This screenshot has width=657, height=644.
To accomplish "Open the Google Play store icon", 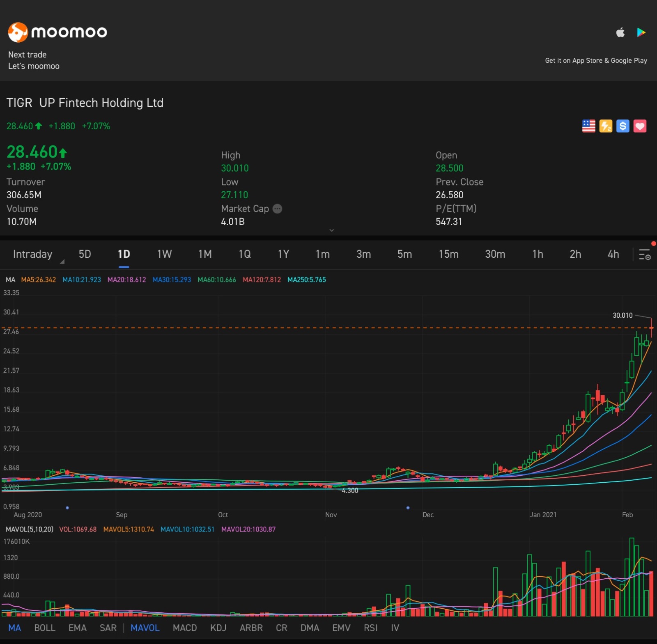I will click(641, 32).
